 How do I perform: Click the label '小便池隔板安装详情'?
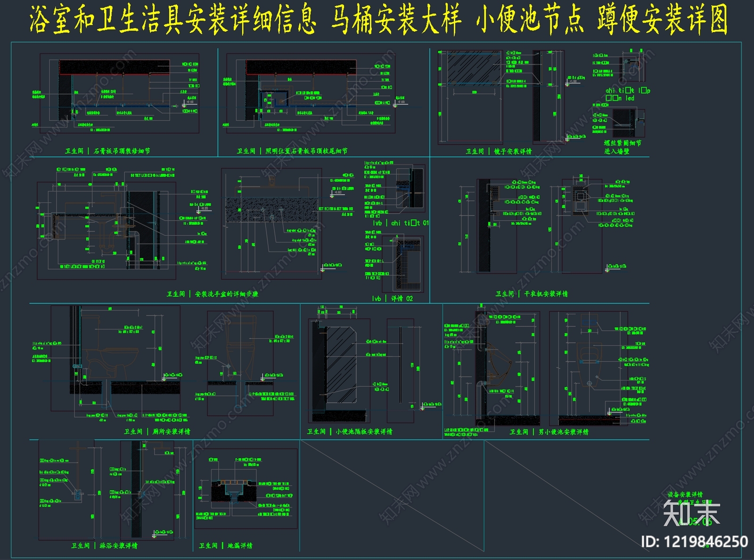[x=364, y=432]
